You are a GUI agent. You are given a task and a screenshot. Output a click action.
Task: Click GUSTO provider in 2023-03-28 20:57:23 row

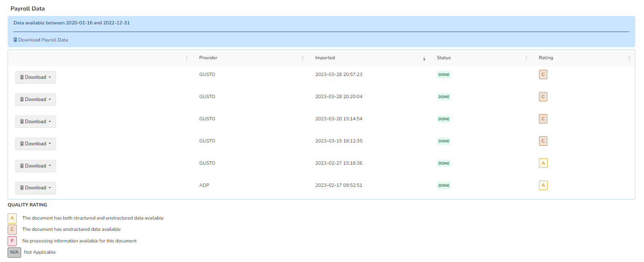point(207,74)
